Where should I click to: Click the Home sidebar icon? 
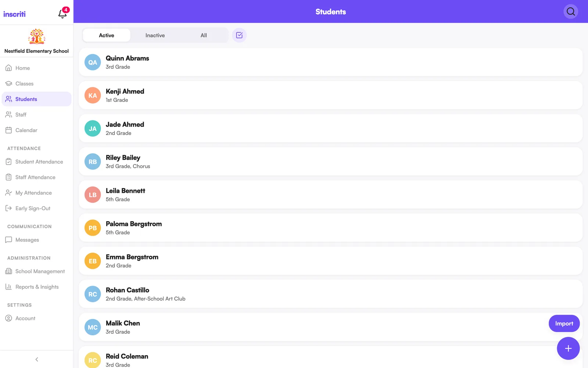click(9, 68)
